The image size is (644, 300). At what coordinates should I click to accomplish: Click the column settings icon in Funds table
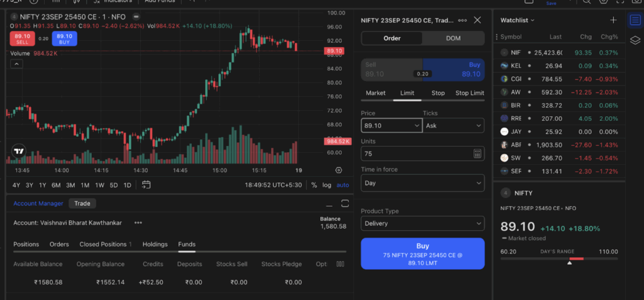click(340, 264)
